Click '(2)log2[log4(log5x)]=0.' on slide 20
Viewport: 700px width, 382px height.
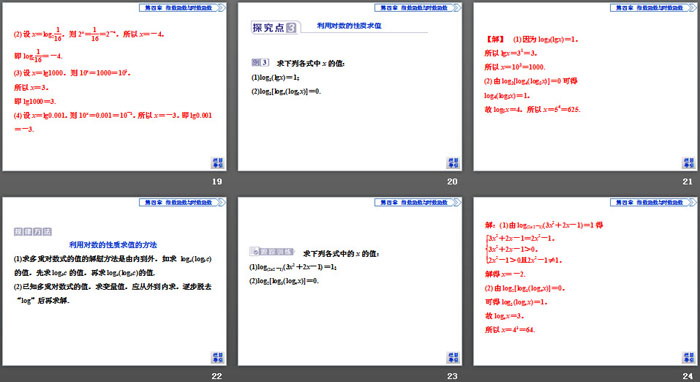coord(286,91)
